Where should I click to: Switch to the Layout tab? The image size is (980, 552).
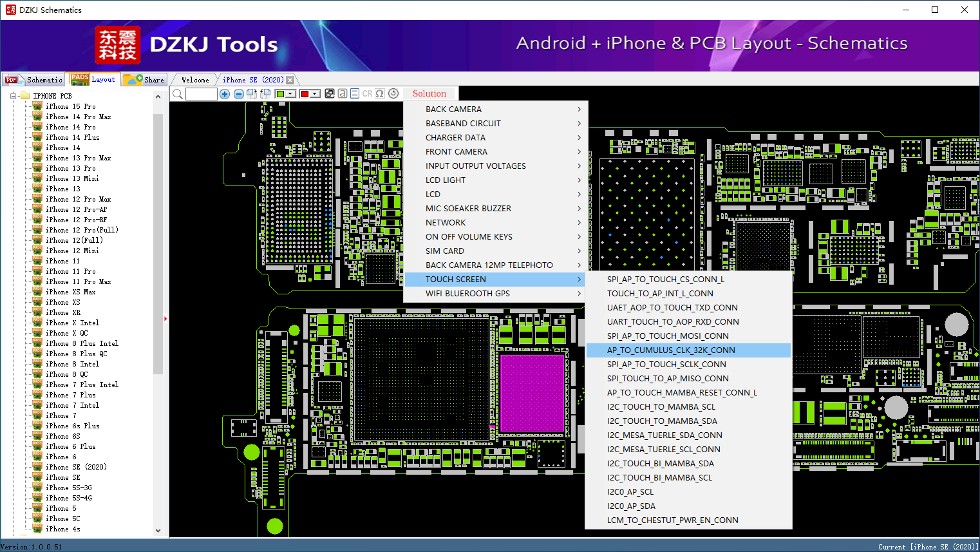point(94,79)
